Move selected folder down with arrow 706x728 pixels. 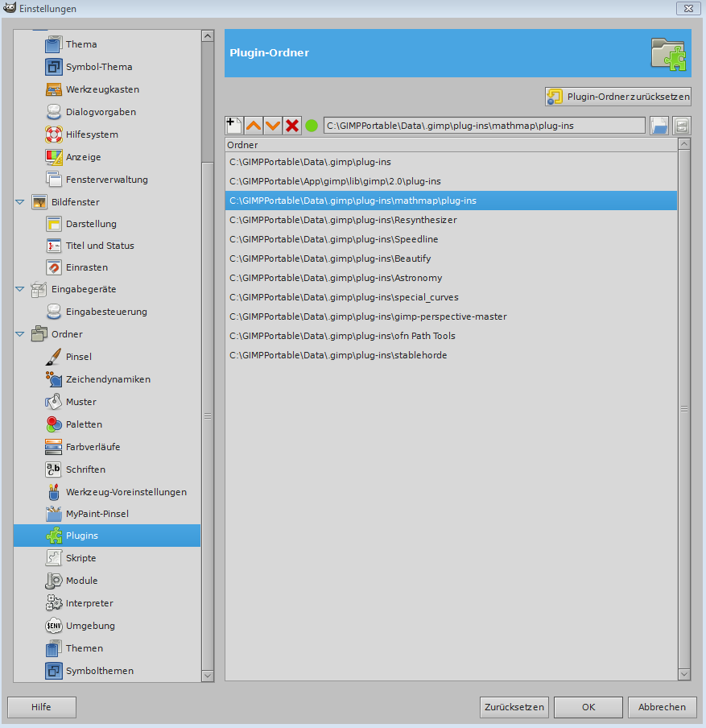tap(273, 126)
